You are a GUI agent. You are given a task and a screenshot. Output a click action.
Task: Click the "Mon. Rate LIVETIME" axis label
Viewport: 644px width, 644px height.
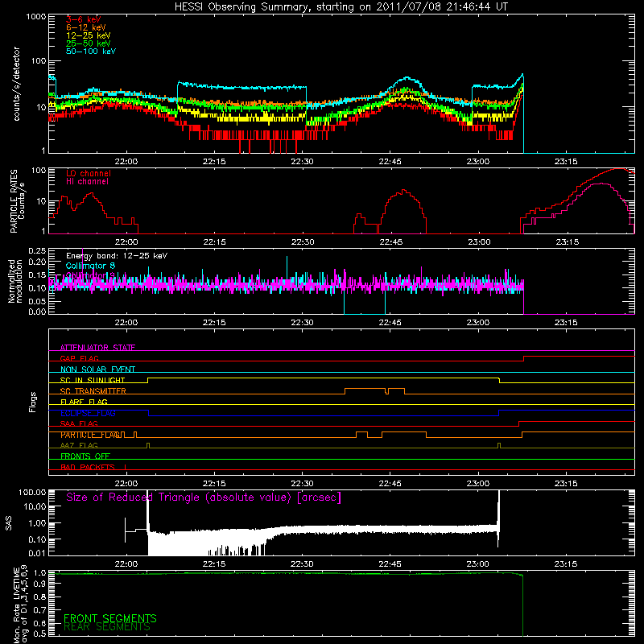tap(16, 605)
